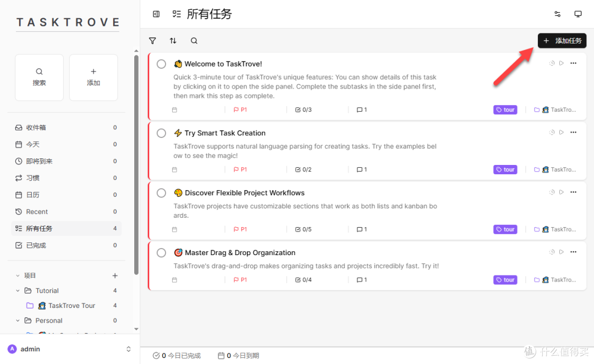Mark Welcome to TaskTrove! complete
This screenshot has width=594, height=364.
pyautogui.click(x=161, y=64)
